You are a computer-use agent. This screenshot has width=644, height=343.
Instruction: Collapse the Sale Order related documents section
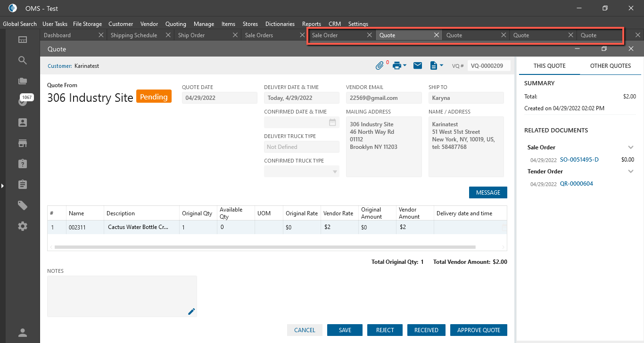point(631,147)
